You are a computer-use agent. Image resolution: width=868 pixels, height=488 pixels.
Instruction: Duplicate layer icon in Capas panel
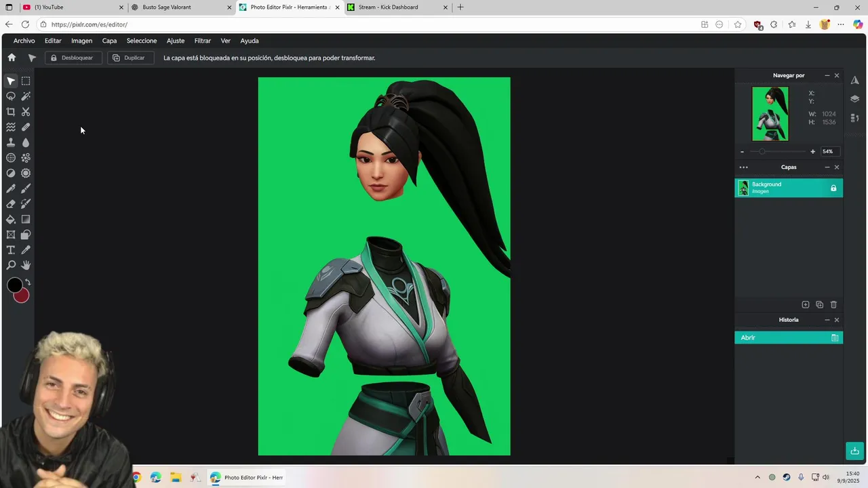(819, 305)
